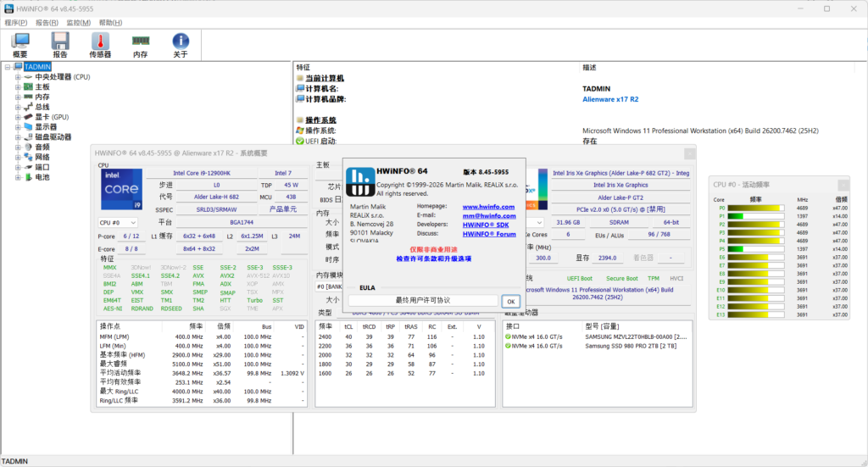868x467 pixels.
Task: Open the www.hwinfo.com homepage link
Action: click(488, 206)
